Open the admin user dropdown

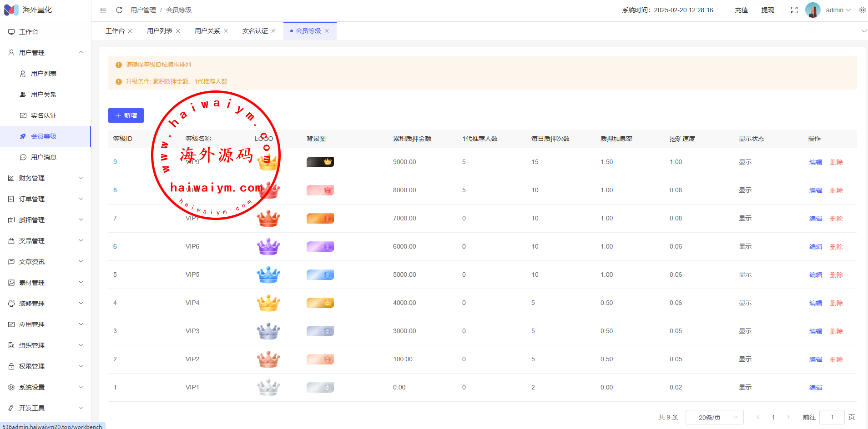point(838,10)
